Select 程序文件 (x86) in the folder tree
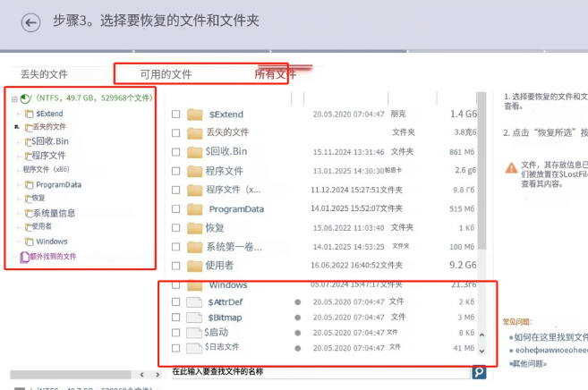Viewport: 588px width, 390px height. pyautogui.click(x=47, y=169)
